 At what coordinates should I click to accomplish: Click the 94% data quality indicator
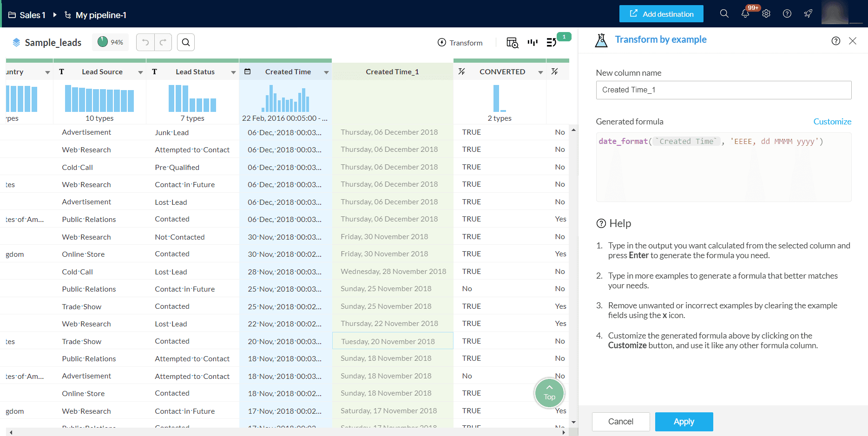pos(110,42)
